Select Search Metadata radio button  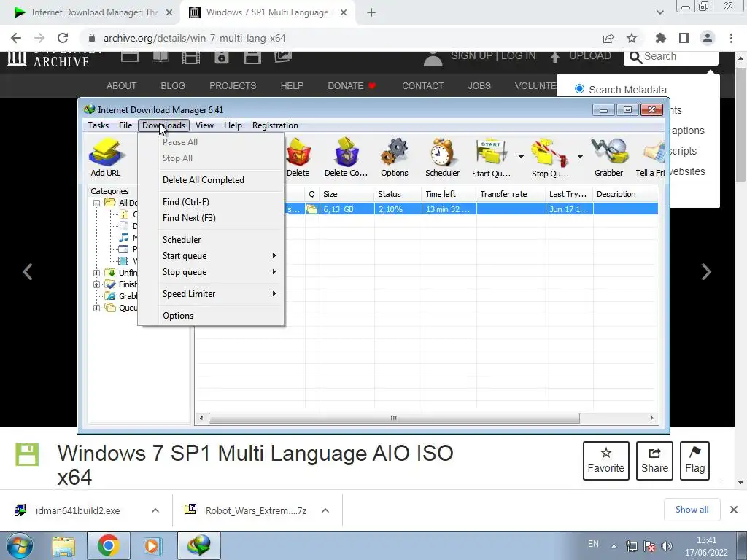[x=579, y=89]
